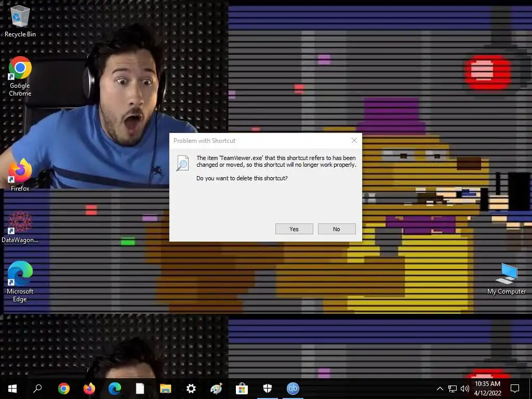This screenshot has height=399, width=532.
Task: Open the blank document taskbar icon
Action: pyautogui.click(x=140, y=389)
